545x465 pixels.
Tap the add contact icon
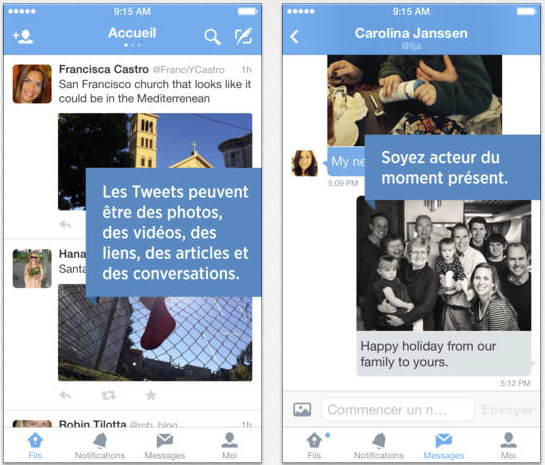click(x=23, y=36)
